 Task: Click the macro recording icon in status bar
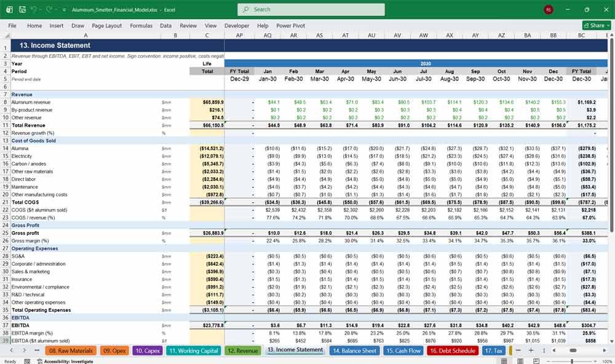[x=27, y=362]
